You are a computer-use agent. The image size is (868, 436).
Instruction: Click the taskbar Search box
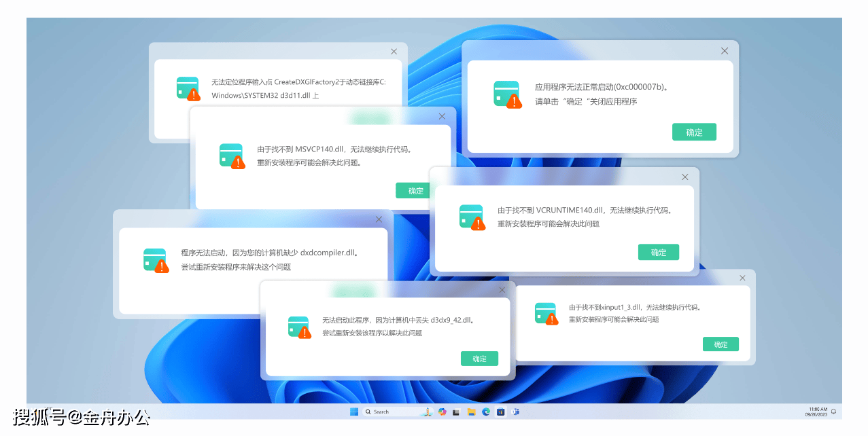(398, 412)
